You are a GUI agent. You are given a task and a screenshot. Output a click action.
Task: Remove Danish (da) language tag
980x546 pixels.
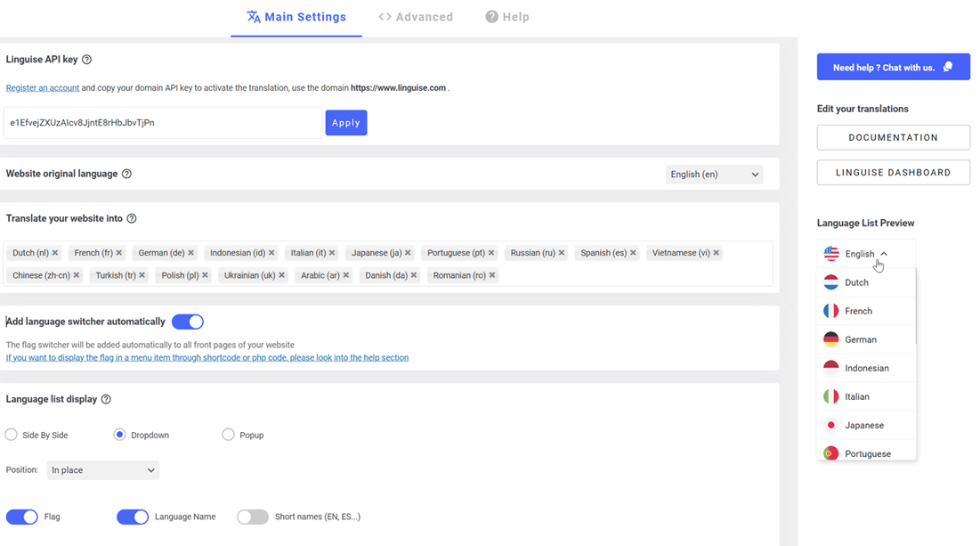click(x=414, y=275)
